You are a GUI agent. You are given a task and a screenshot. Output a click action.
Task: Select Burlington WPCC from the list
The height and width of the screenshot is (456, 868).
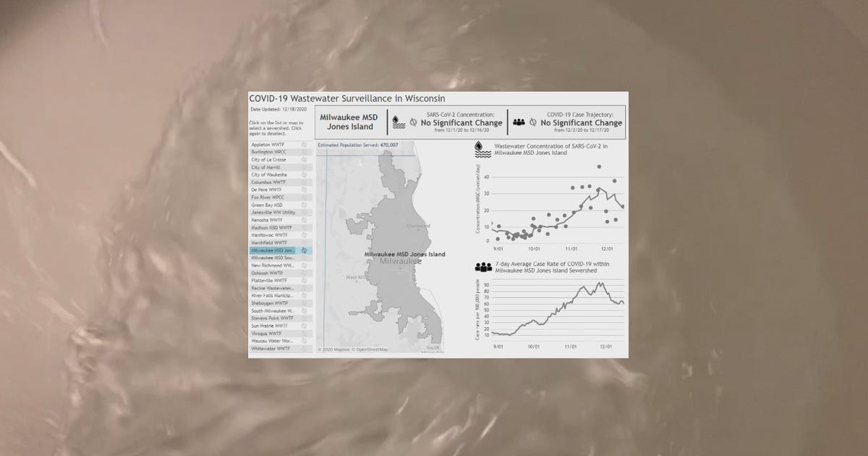point(281,152)
